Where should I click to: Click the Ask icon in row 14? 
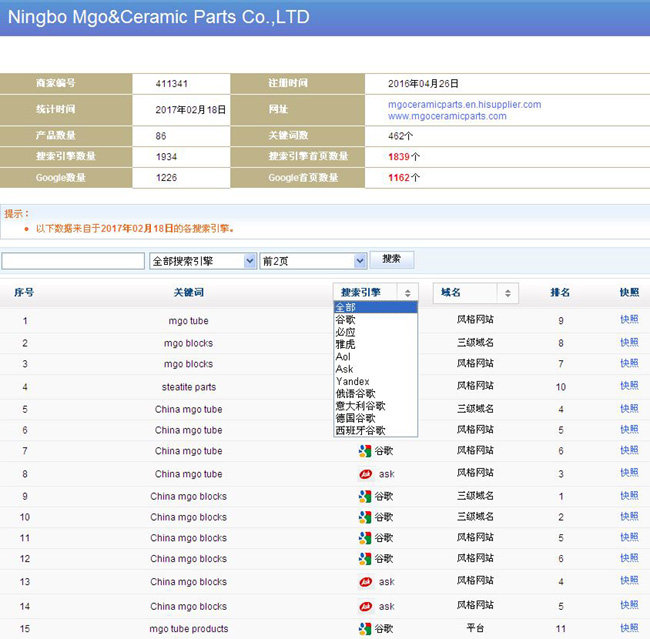(x=365, y=606)
